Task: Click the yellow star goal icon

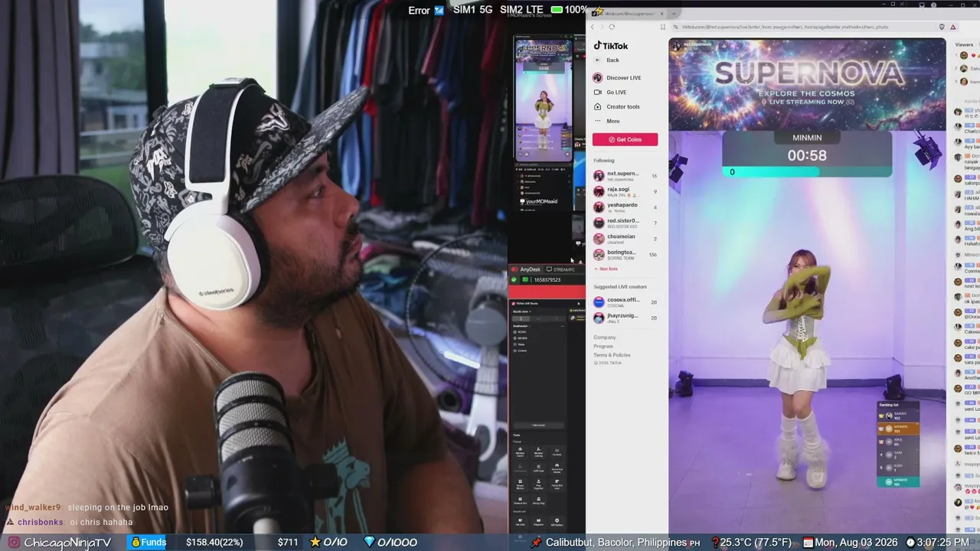Action: (315, 543)
